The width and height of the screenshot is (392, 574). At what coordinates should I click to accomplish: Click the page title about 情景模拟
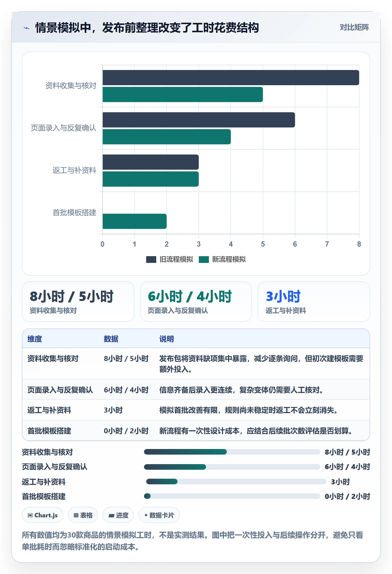(147, 28)
